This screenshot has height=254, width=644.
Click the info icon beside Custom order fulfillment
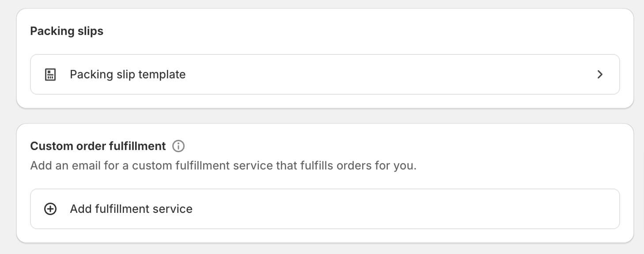click(x=178, y=146)
